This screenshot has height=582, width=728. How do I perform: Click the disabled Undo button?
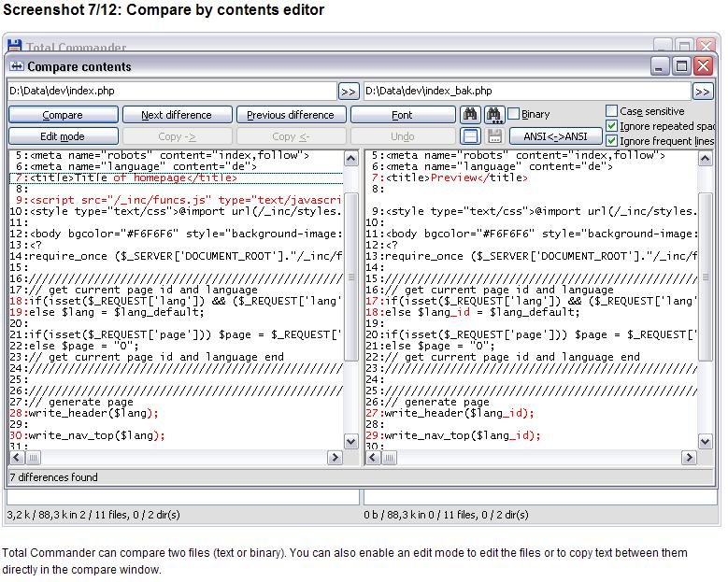tap(403, 136)
